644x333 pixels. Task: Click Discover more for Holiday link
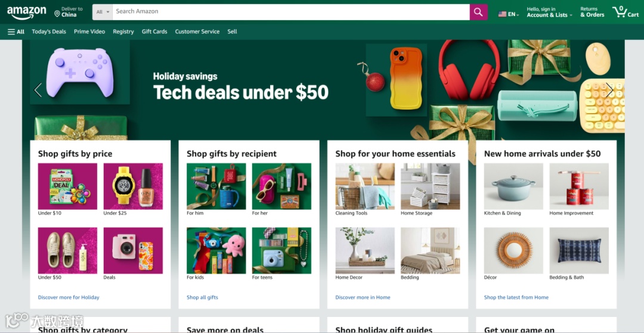point(69,297)
